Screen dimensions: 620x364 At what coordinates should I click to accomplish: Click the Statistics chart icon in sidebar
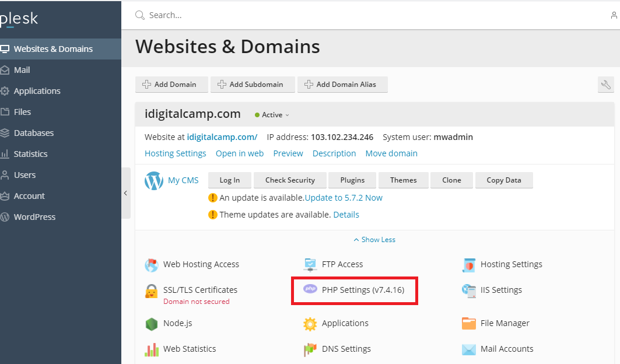pyautogui.click(x=5, y=154)
